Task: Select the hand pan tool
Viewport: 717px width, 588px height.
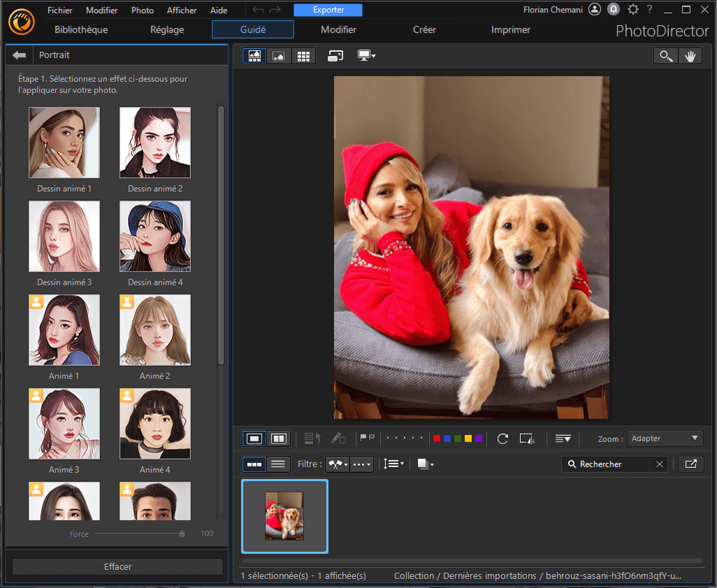Action: (x=690, y=57)
